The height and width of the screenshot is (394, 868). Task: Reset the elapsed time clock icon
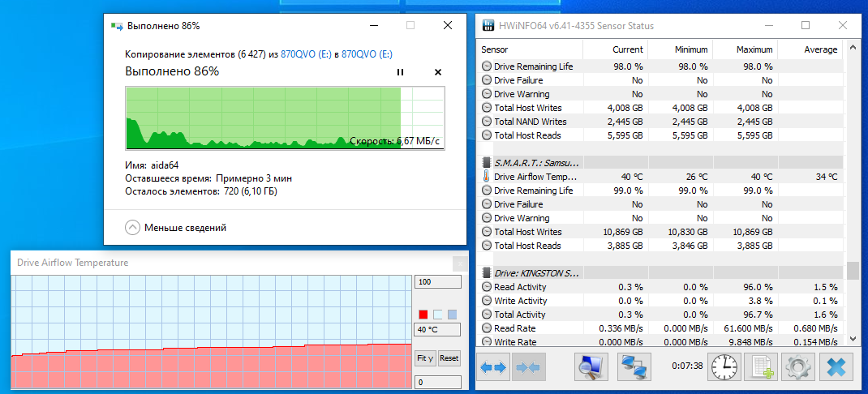724,367
